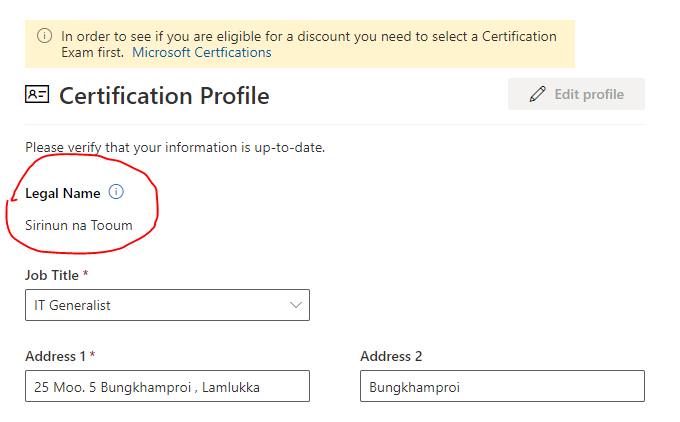Open the Microsoft Certfications link
Image resolution: width=680 pixels, height=422 pixels.
[x=201, y=52]
